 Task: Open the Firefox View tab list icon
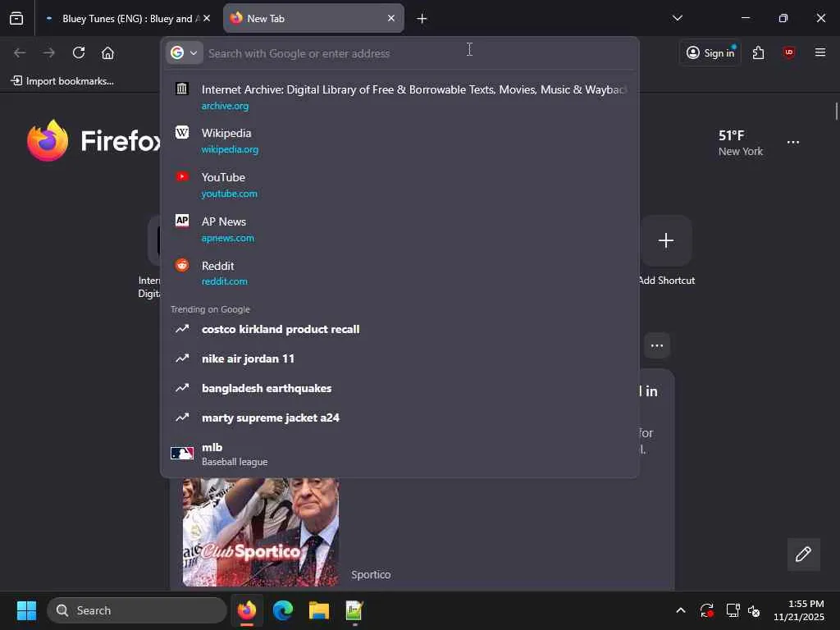(16, 18)
